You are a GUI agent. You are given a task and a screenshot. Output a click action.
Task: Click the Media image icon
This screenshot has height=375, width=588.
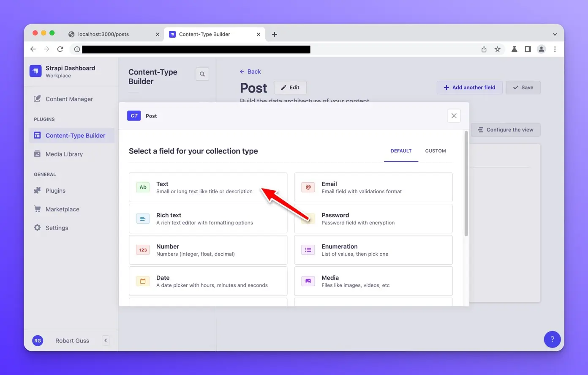click(308, 281)
